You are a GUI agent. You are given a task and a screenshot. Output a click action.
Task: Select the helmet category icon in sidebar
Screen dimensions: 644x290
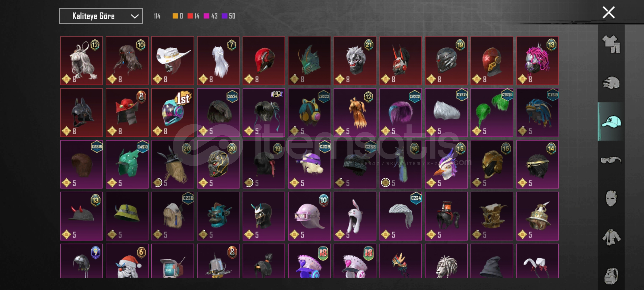[x=611, y=83]
